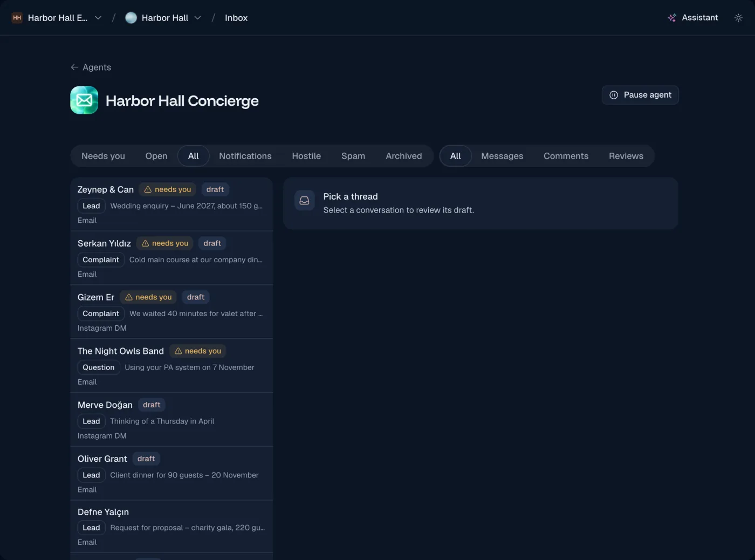Click the Lead tag on Defne Yalçın
Viewport: 755px width, 560px height.
91,528
